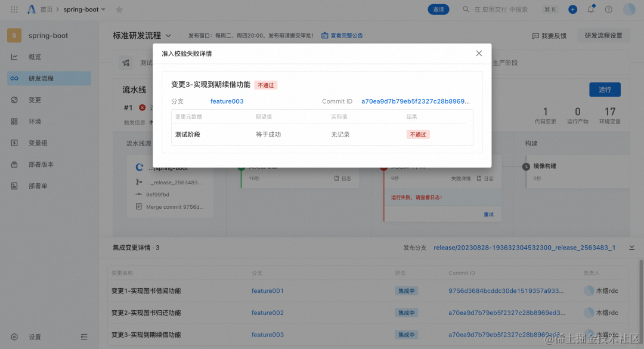Click 重试 on the failed task
The height and width of the screenshot is (349, 644).
point(488,214)
